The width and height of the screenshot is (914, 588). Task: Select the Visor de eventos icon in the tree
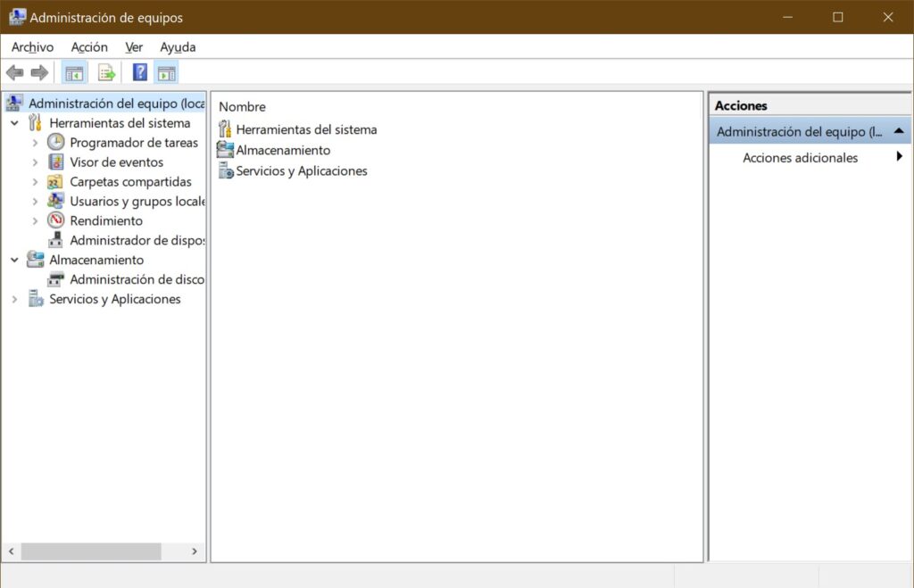[54, 161]
